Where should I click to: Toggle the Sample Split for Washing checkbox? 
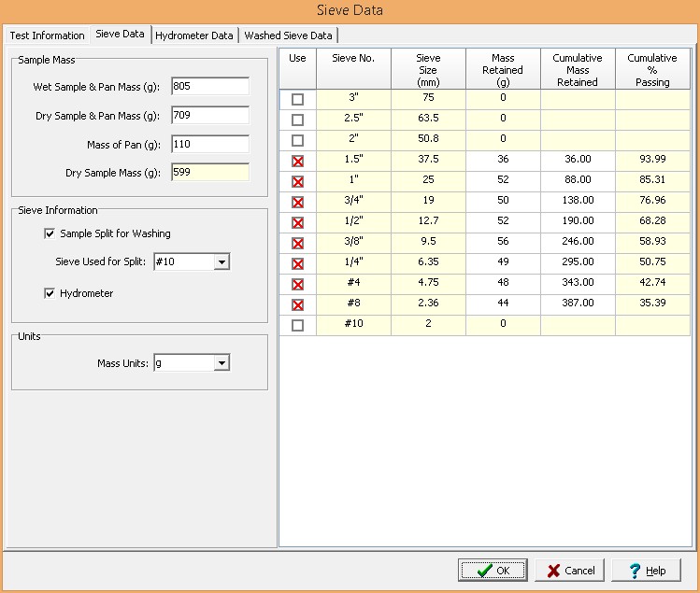50,233
